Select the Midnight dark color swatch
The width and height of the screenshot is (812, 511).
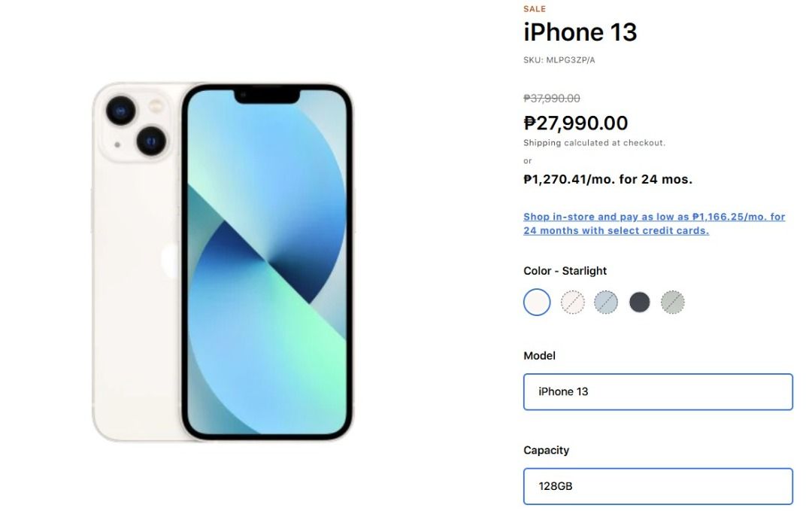tap(639, 303)
